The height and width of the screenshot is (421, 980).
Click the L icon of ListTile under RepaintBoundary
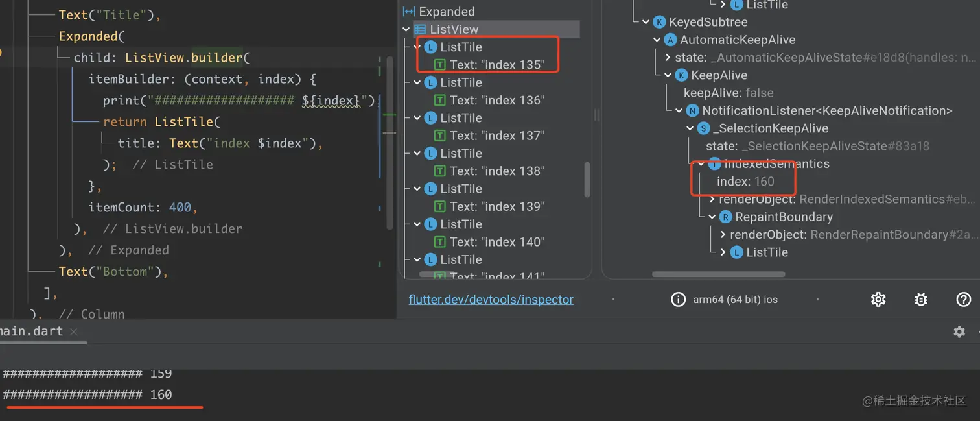tap(737, 252)
